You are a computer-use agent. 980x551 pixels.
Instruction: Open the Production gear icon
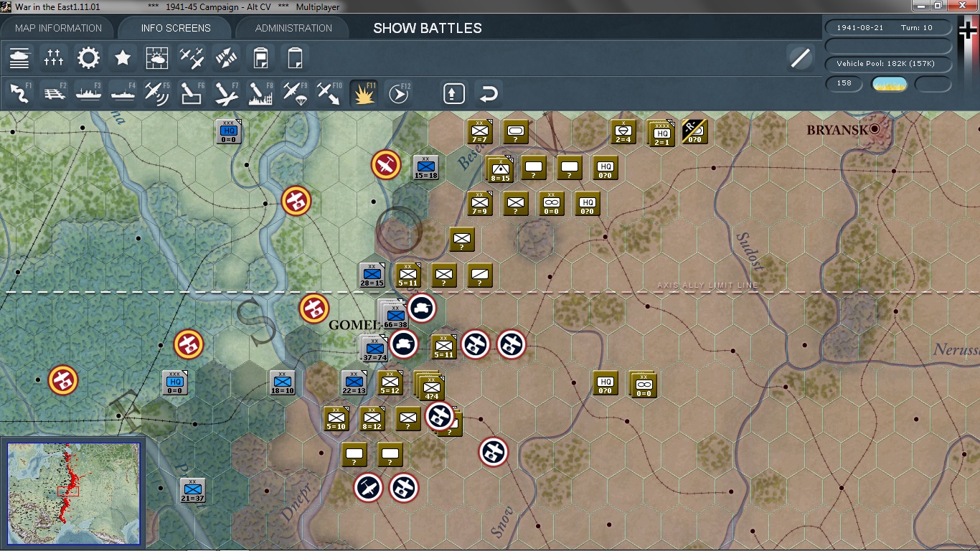88,57
